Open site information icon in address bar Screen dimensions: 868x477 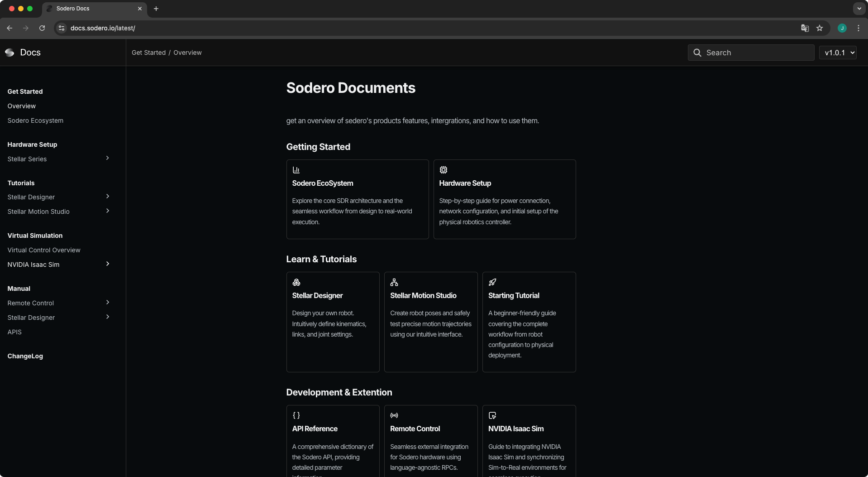coord(62,28)
